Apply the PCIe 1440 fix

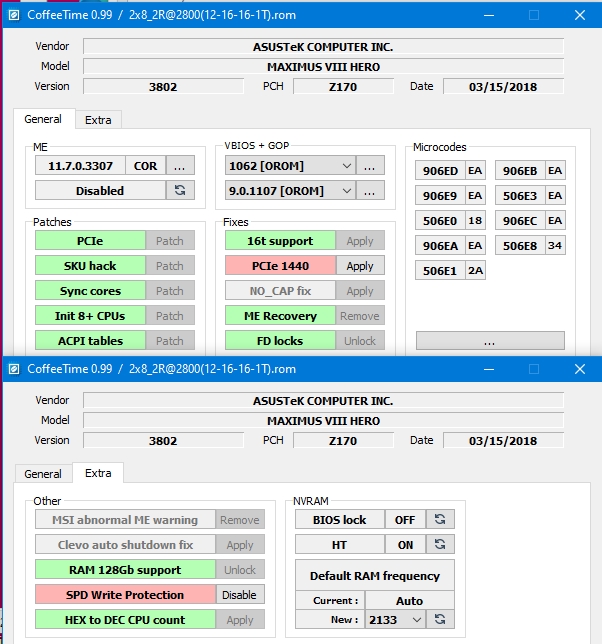pyautogui.click(x=360, y=266)
